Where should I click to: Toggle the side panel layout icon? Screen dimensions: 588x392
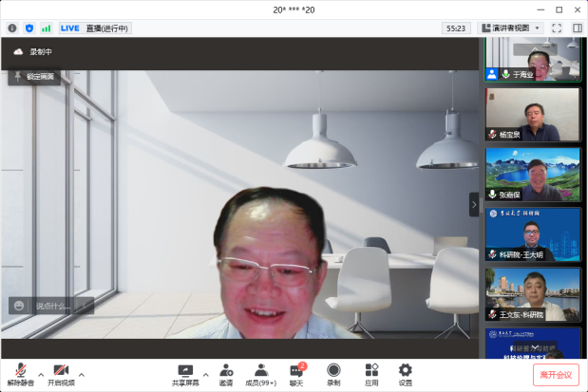577,28
